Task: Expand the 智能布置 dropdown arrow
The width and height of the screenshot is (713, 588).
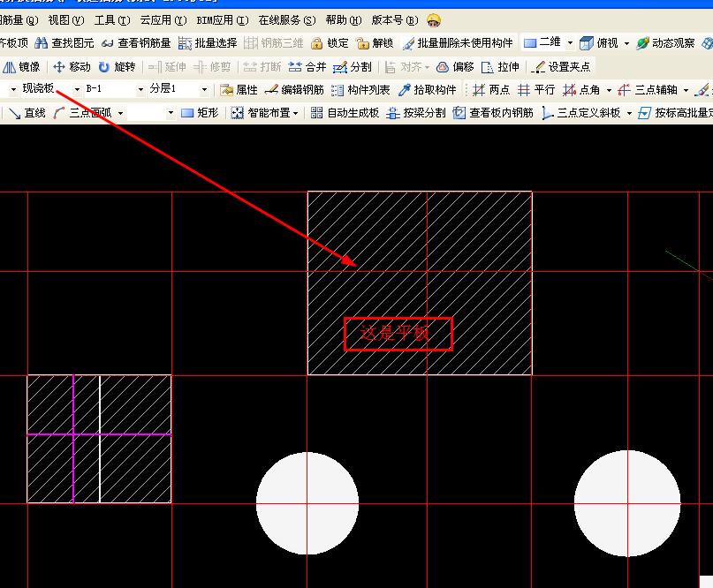Action: 296,113
